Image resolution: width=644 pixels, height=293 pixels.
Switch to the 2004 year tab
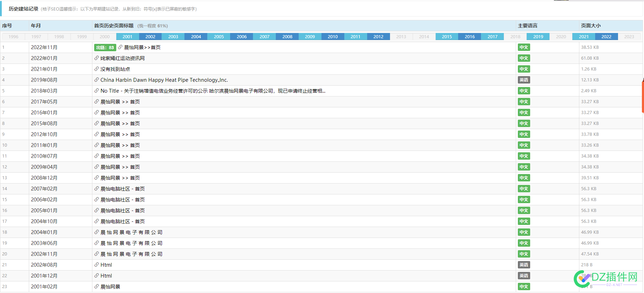pyautogui.click(x=196, y=36)
